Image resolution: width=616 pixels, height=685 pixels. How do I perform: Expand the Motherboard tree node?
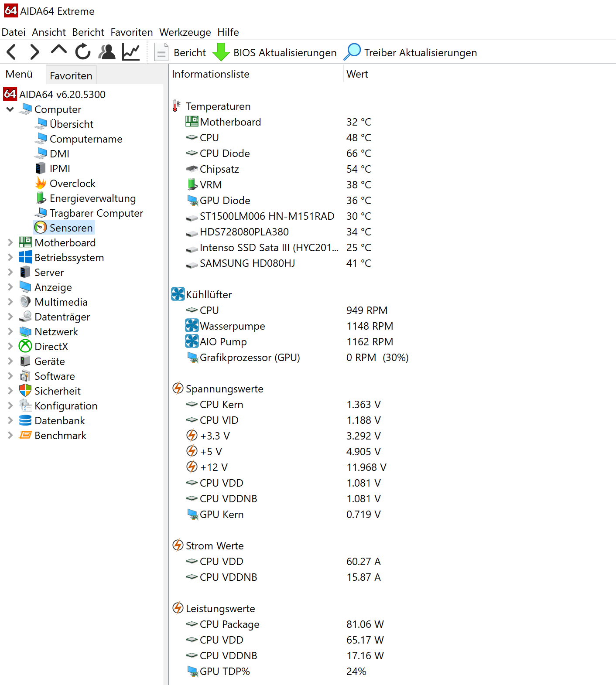10,242
